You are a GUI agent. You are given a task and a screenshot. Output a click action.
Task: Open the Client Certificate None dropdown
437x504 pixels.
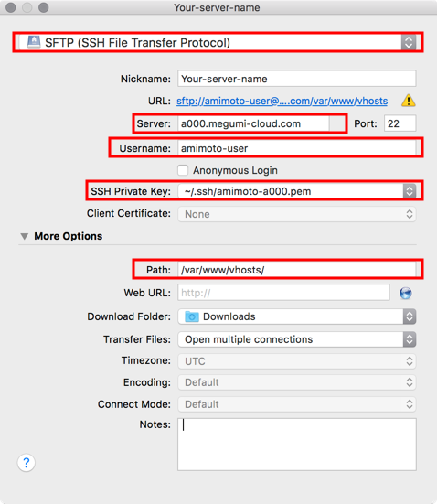coord(297,214)
